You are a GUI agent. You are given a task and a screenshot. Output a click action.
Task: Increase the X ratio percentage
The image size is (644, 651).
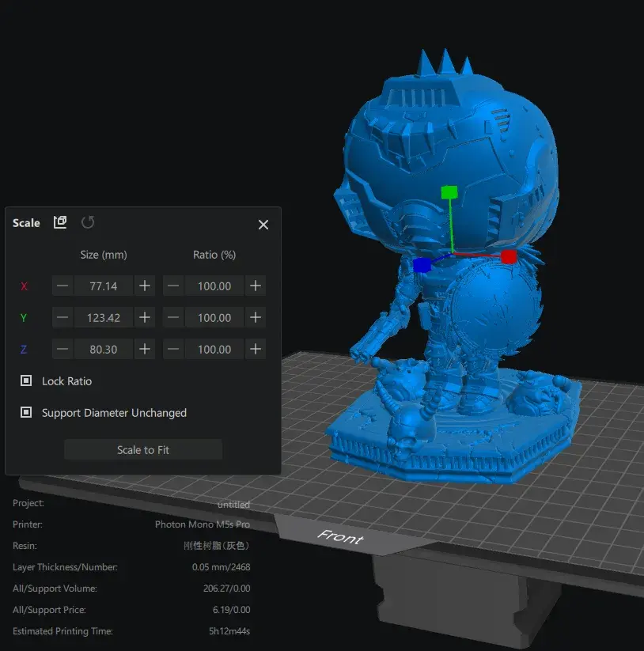[x=256, y=286]
